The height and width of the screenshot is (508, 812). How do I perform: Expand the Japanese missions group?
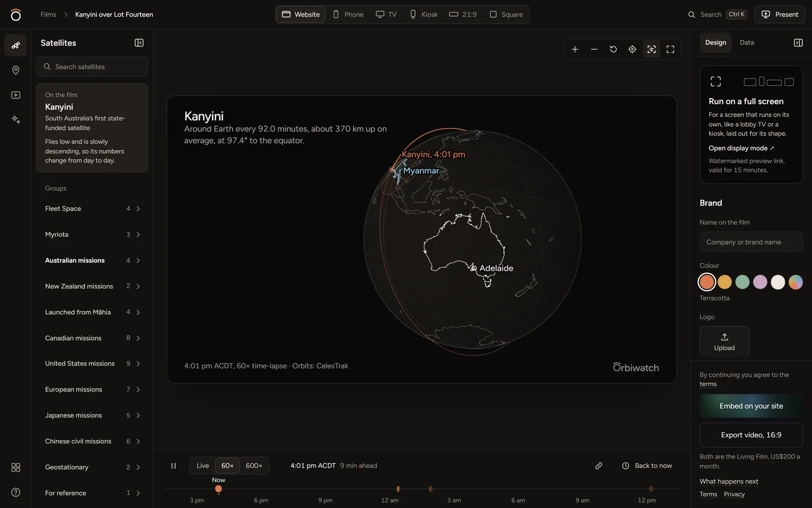coord(92,416)
